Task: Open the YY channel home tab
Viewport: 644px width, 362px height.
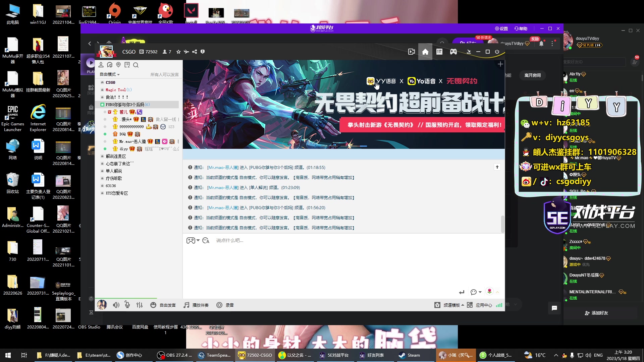Action: pyautogui.click(x=425, y=52)
